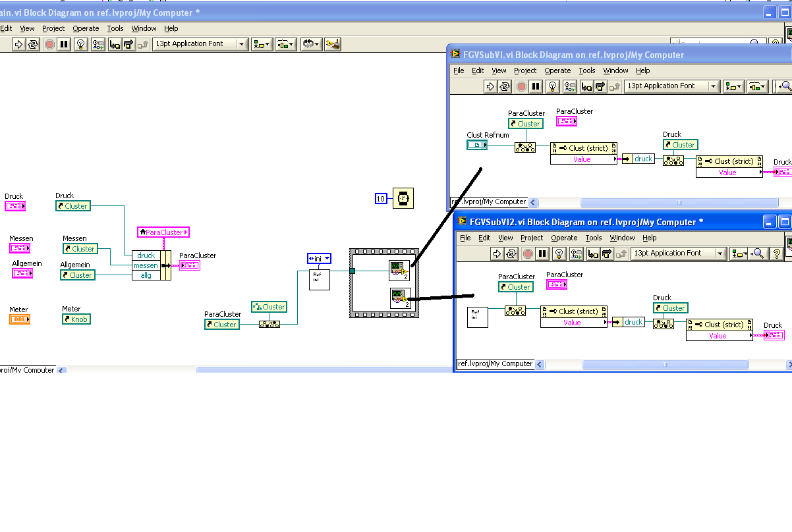
Task: Open Align Objects dropdown in FGVSubVI.vi toolbar
Action: pyautogui.click(x=733, y=86)
